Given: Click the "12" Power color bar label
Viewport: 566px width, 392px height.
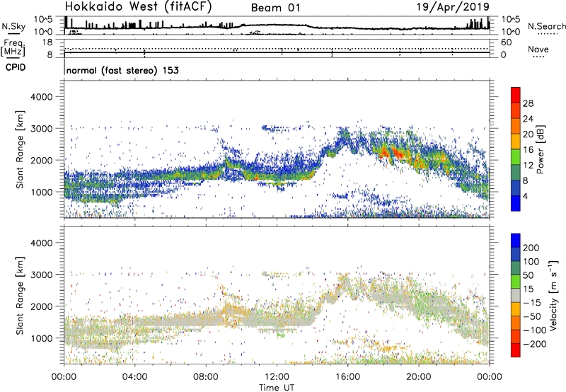Looking at the screenshot, I should pos(528,166).
